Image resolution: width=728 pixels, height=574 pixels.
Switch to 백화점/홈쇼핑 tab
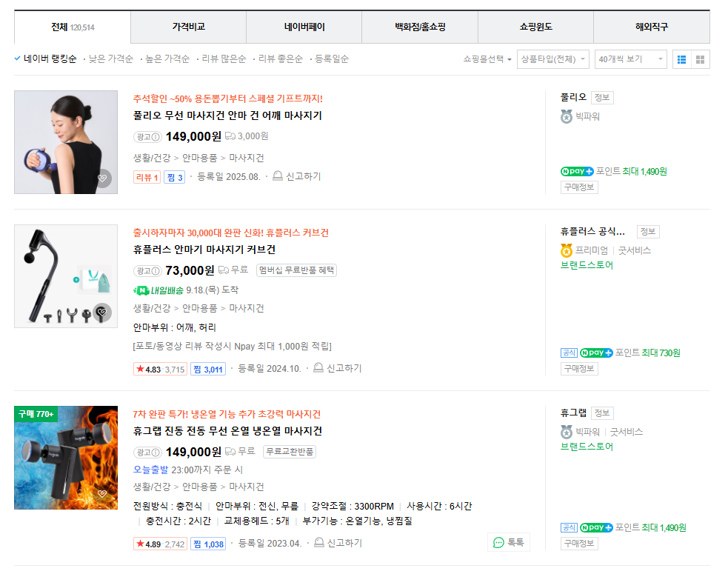[x=420, y=27]
